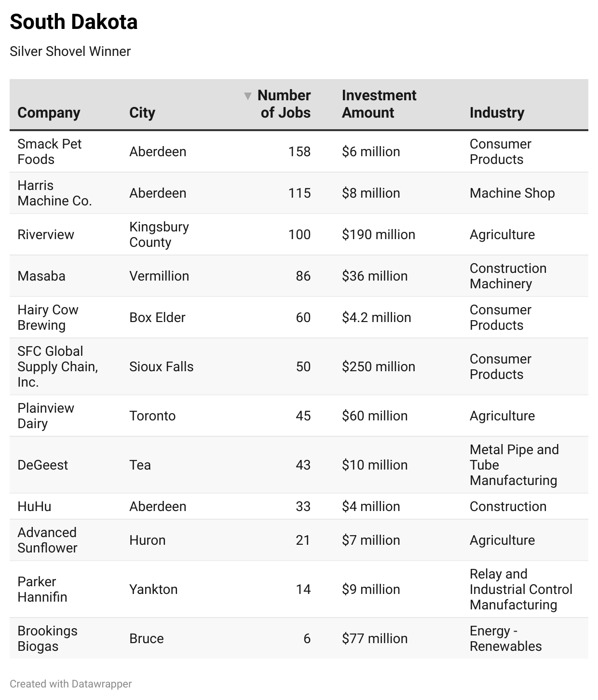
Task: Select Plainview Dairy's Toronto city cell
Action: [152, 416]
